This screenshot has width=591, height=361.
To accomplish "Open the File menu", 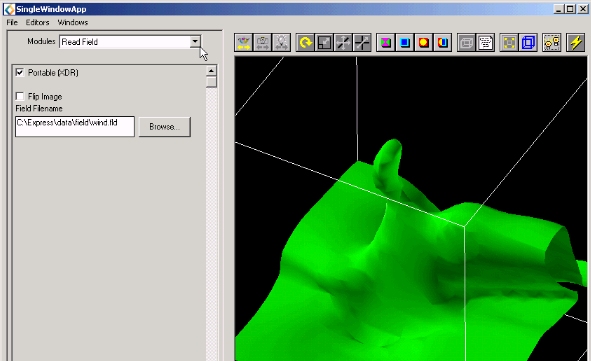I will point(12,23).
